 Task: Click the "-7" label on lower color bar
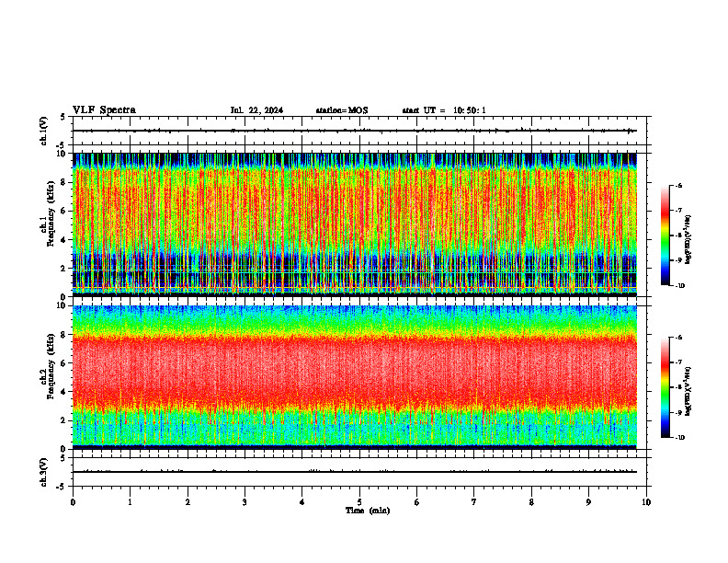(678, 362)
